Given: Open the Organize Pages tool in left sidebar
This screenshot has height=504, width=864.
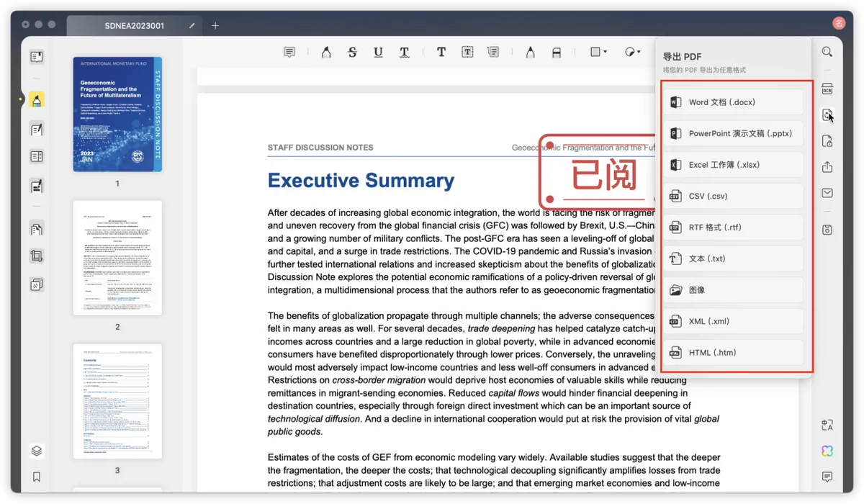Looking at the screenshot, I should [37, 229].
